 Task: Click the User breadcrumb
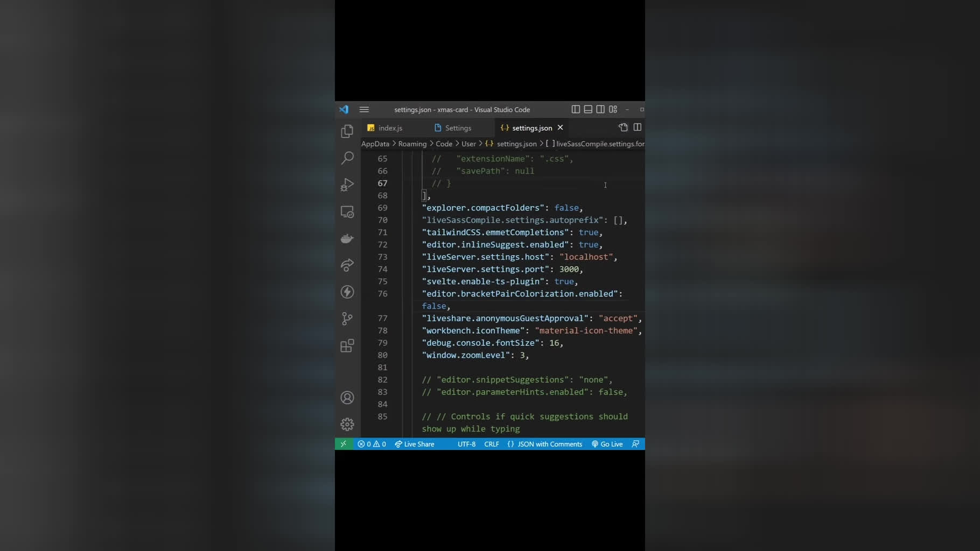469,144
